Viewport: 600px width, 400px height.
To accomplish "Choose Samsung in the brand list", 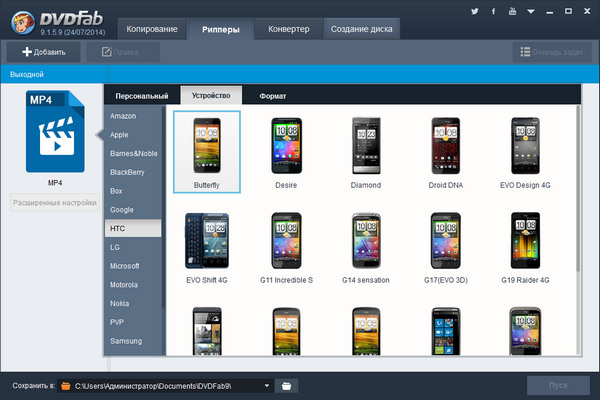I will pyautogui.click(x=126, y=341).
